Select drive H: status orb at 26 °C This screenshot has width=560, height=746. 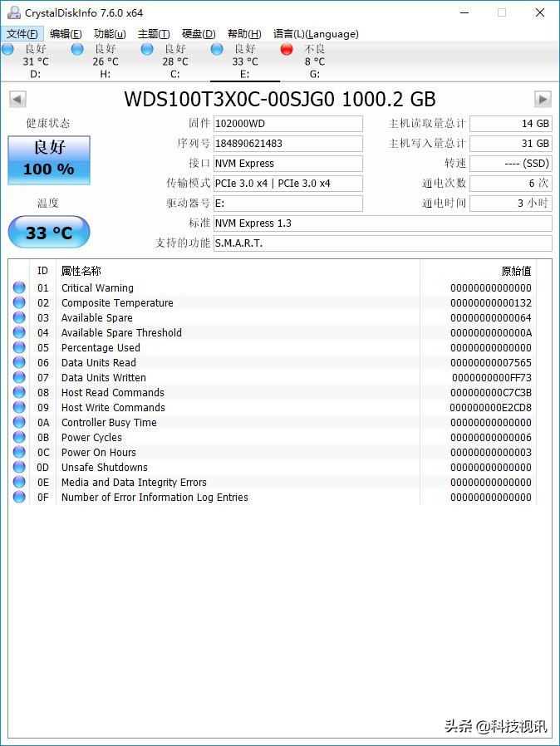point(77,49)
